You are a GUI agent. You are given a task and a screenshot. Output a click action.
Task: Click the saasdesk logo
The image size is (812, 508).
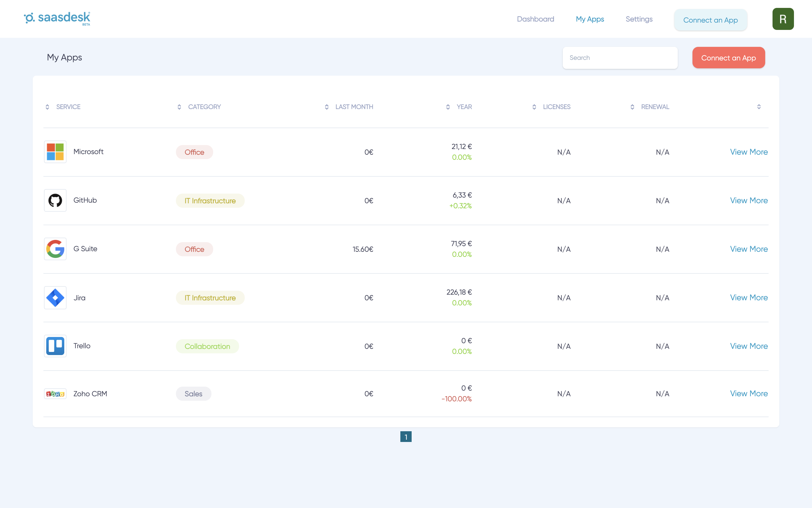pos(57,18)
